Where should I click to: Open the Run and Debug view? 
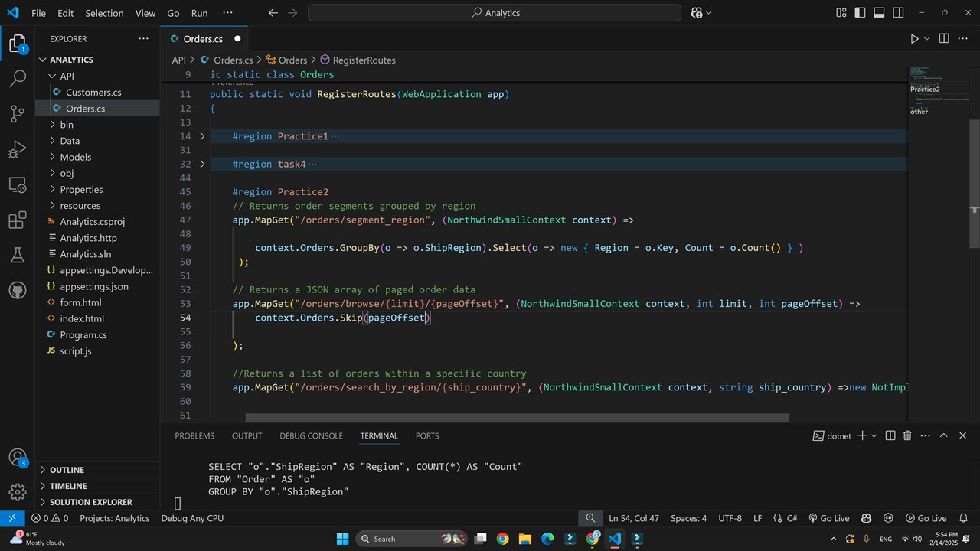(17, 149)
